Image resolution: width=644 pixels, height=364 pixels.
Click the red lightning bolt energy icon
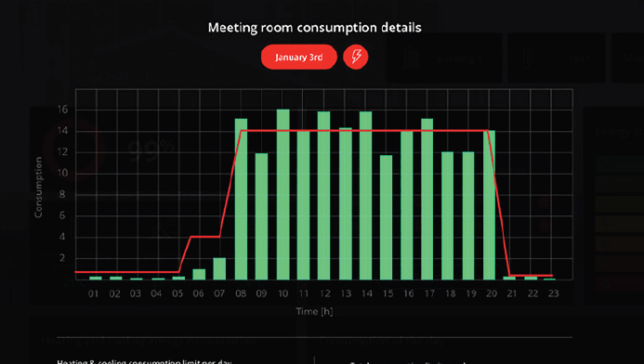point(356,57)
